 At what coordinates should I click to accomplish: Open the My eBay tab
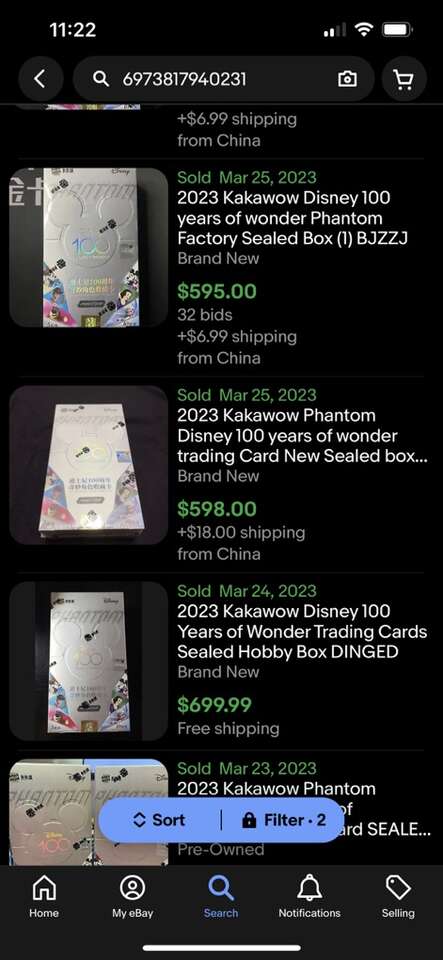tap(132, 896)
